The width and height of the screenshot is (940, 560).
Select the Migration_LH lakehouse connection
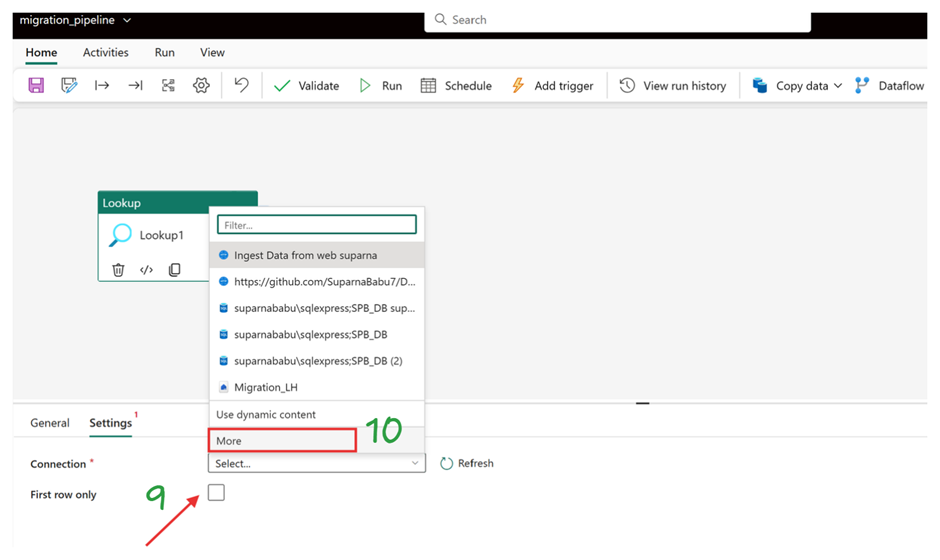(317, 387)
